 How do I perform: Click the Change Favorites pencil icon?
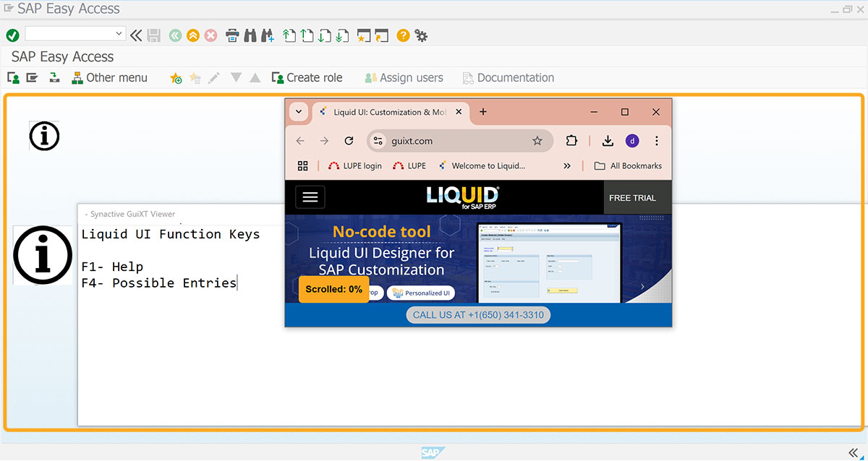point(214,77)
